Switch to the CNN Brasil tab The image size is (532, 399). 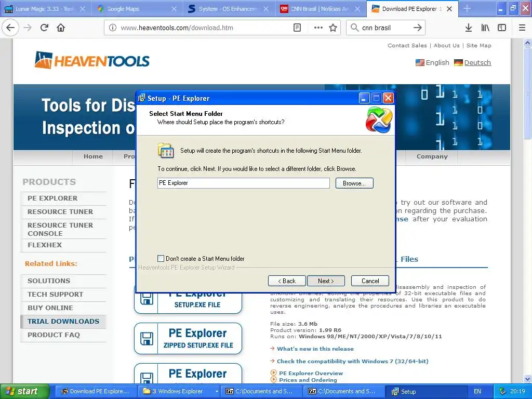[319, 9]
